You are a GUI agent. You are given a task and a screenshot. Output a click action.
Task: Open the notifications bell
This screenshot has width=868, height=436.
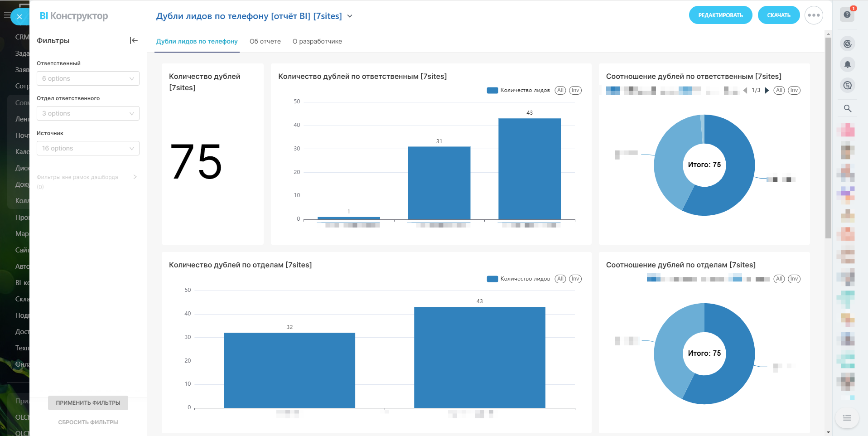(x=848, y=64)
